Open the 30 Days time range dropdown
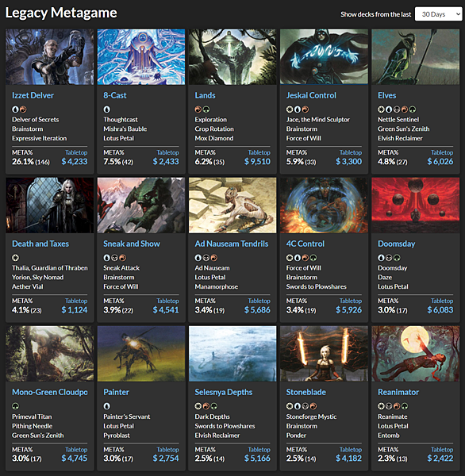The width and height of the screenshot is (465, 476). coord(438,14)
